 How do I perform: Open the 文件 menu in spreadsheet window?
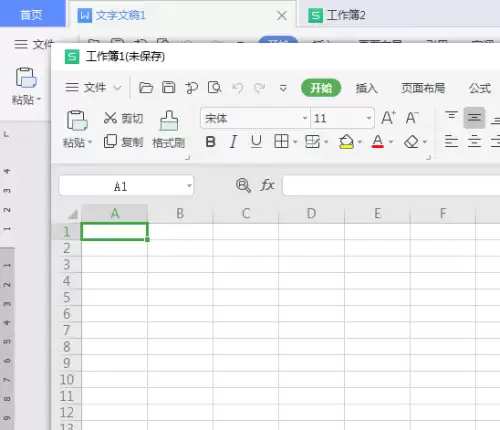coord(93,88)
